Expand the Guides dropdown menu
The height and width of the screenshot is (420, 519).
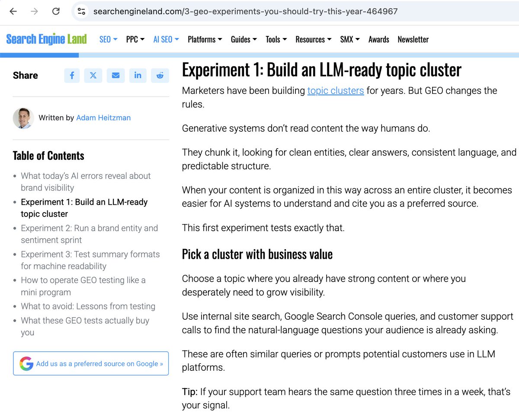[x=244, y=39]
